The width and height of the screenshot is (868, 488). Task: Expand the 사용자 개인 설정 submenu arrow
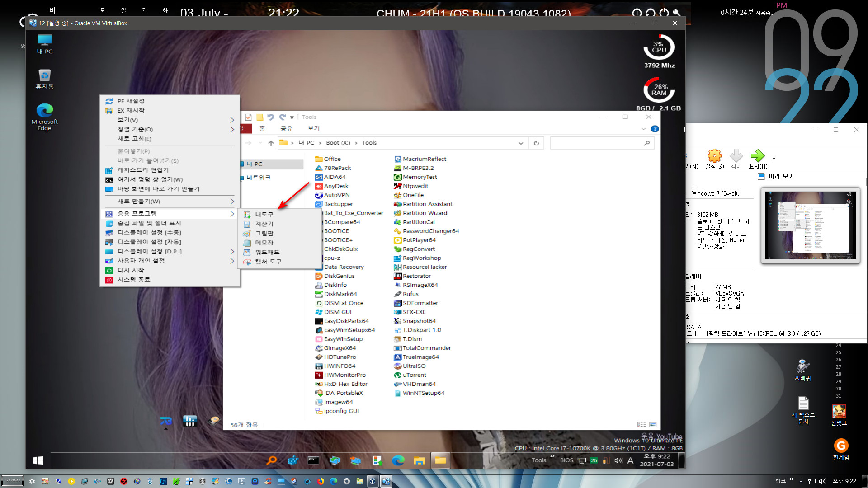(x=232, y=261)
